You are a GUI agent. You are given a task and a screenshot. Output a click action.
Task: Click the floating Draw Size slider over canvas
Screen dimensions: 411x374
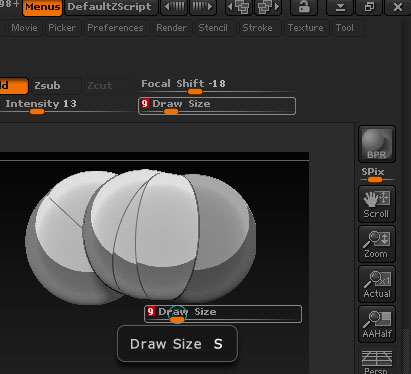click(223, 314)
